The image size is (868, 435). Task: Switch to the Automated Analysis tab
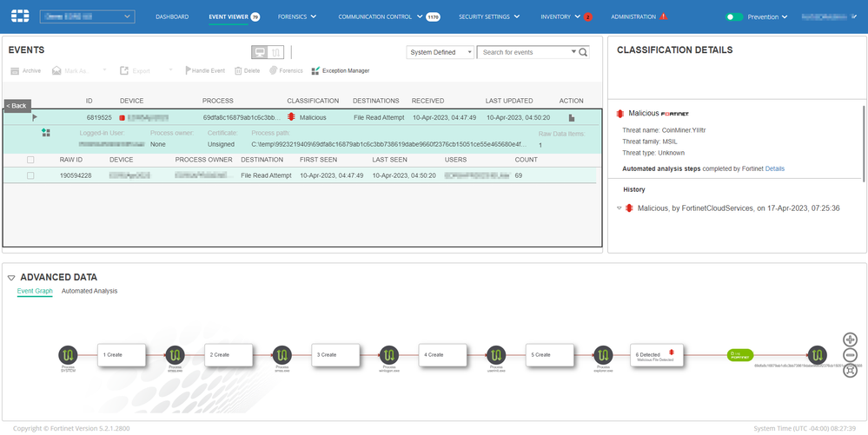click(x=89, y=291)
